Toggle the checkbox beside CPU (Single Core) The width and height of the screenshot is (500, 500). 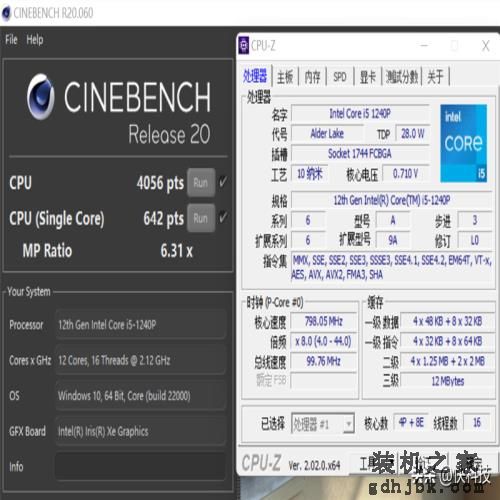pos(223,218)
